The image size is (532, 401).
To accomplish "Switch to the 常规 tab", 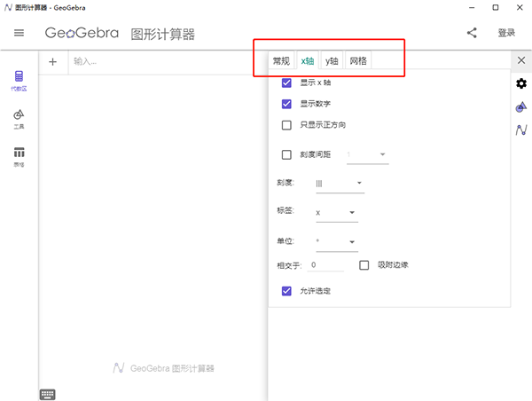I will tap(281, 61).
